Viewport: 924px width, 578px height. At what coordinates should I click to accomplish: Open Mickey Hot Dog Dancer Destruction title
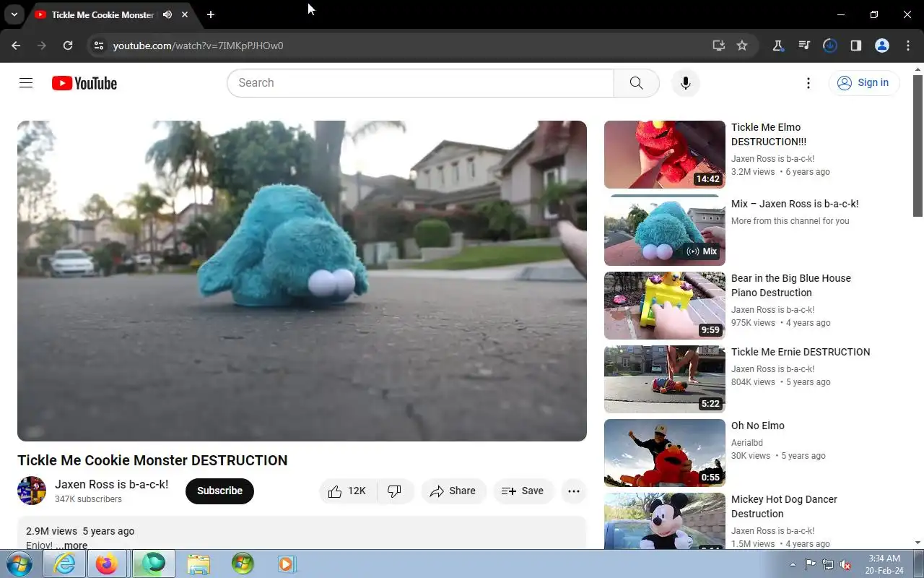[784, 506]
